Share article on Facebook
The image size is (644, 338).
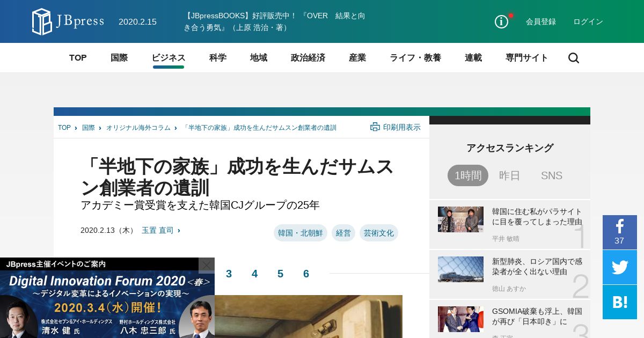(x=620, y=232)
